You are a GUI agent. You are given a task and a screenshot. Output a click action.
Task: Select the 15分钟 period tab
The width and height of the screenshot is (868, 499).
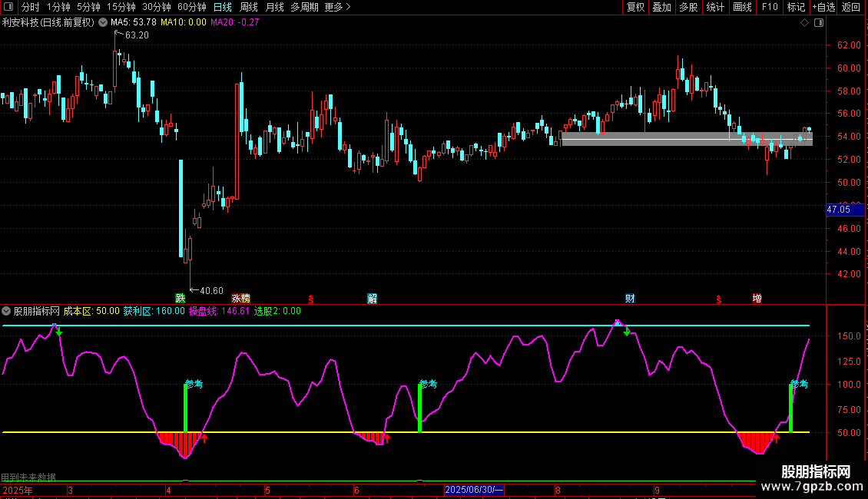[x=121, y=7]
